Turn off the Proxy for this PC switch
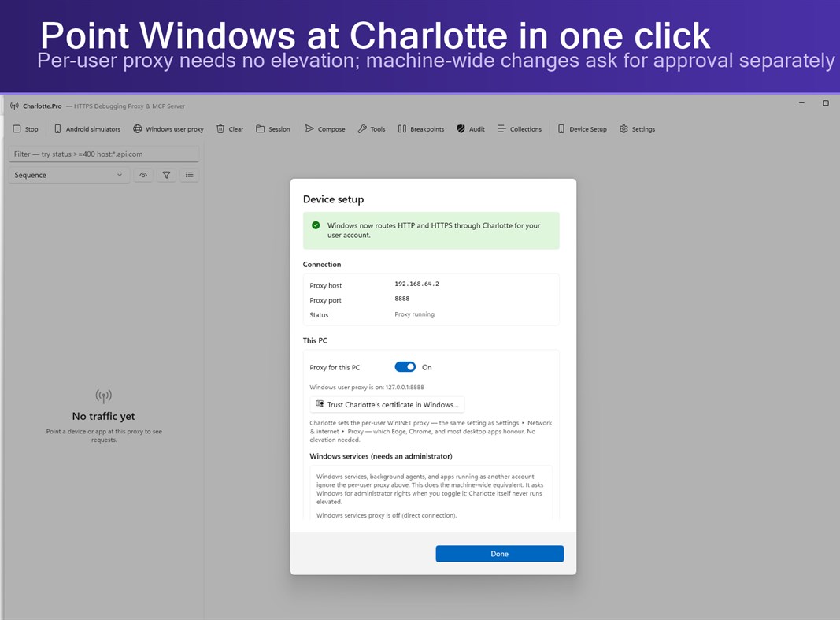Image resolution: width=840 pixels, height=620 pixels. pyautogui.click(x=405, y=367)
